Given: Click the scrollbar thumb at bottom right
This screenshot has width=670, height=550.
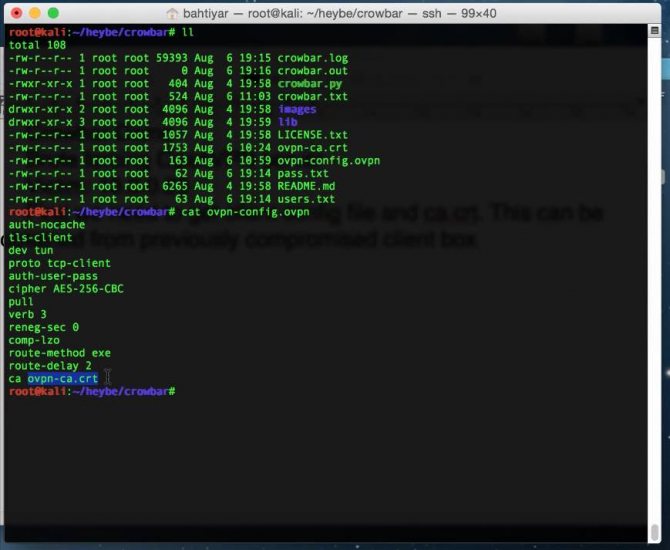Looking at the screenshot, I should click(656, 531).
